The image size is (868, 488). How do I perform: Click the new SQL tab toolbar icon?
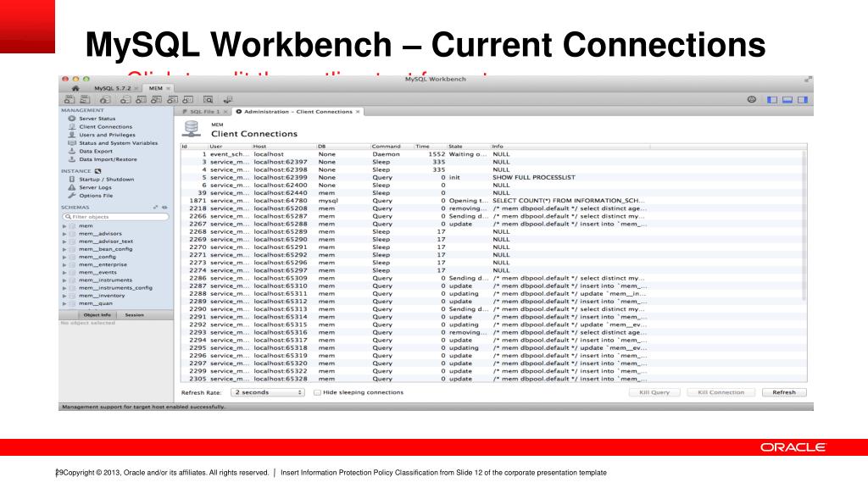(x=70, y=100)
